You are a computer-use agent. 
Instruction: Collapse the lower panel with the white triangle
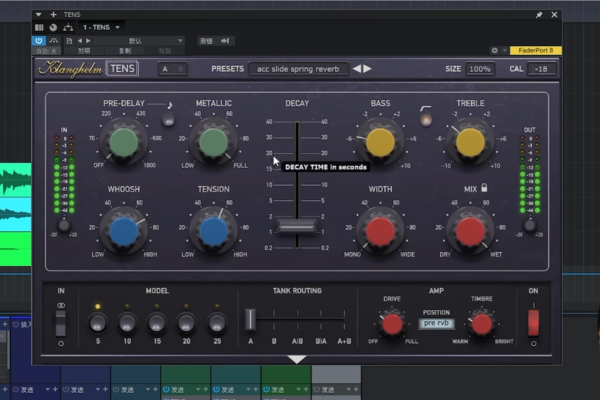coord(297,359)
